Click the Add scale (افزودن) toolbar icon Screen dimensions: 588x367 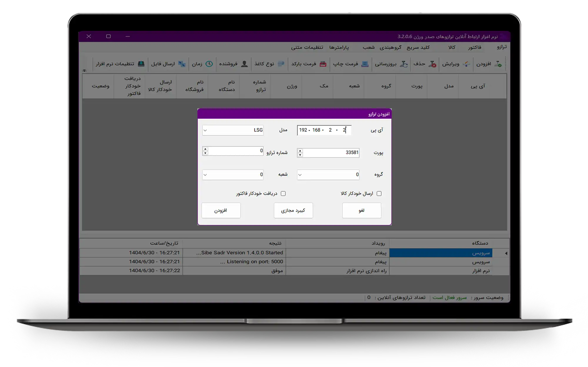(x=498, y=64)
